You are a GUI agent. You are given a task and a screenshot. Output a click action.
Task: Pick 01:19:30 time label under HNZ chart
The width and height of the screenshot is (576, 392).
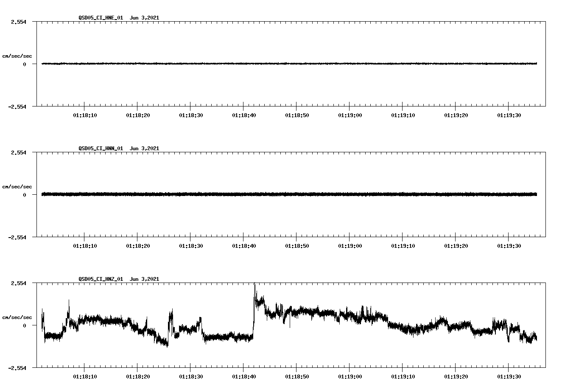[x=509, y=376]
